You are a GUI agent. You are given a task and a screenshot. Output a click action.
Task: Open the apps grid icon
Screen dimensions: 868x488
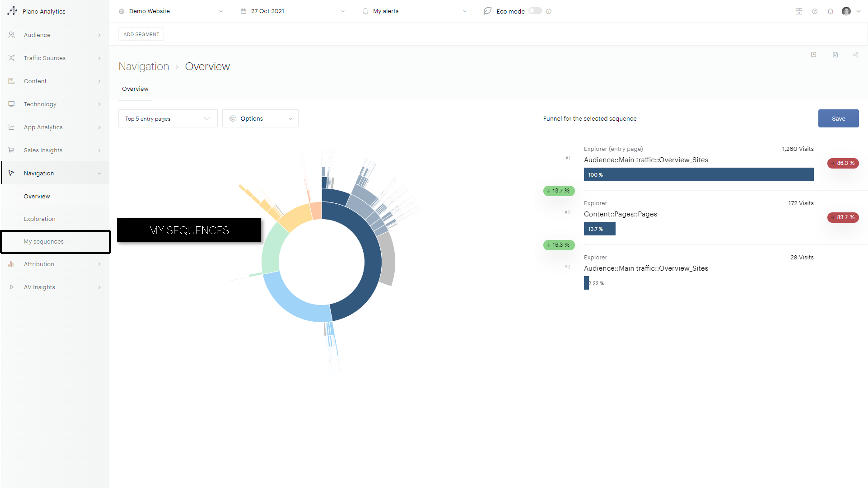pyautogui.click(x=799, y=11)
